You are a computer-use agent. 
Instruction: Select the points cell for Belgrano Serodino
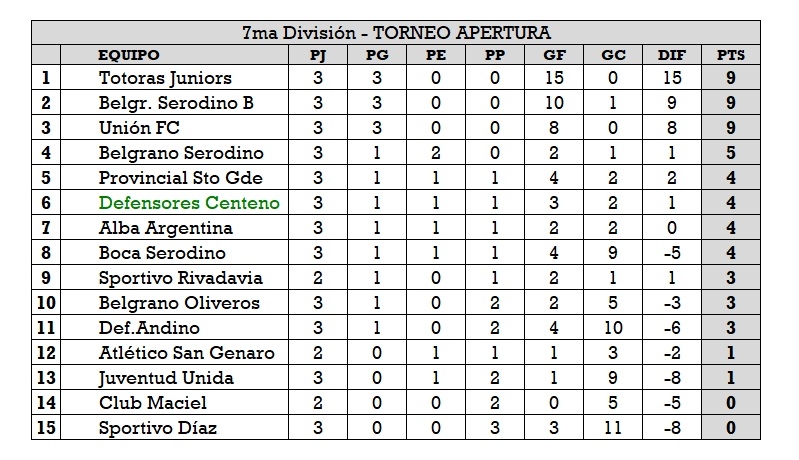(730, 153)
